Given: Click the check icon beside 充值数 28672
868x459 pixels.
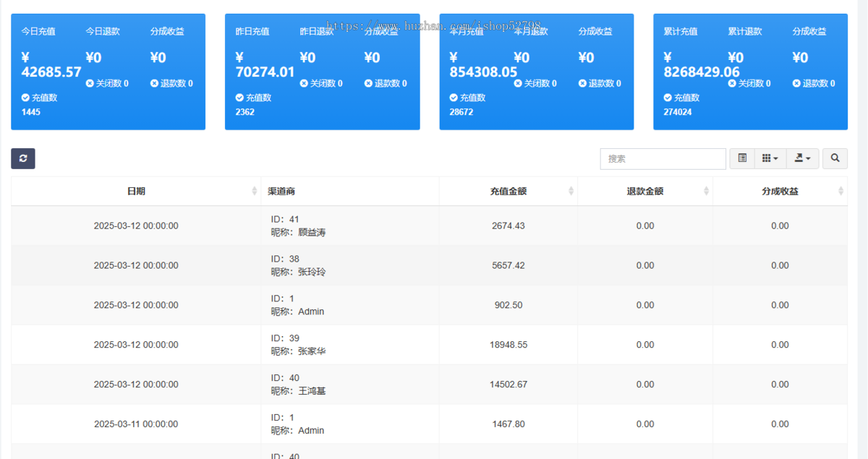Looking at the screenshot, I should coord(454,98).
